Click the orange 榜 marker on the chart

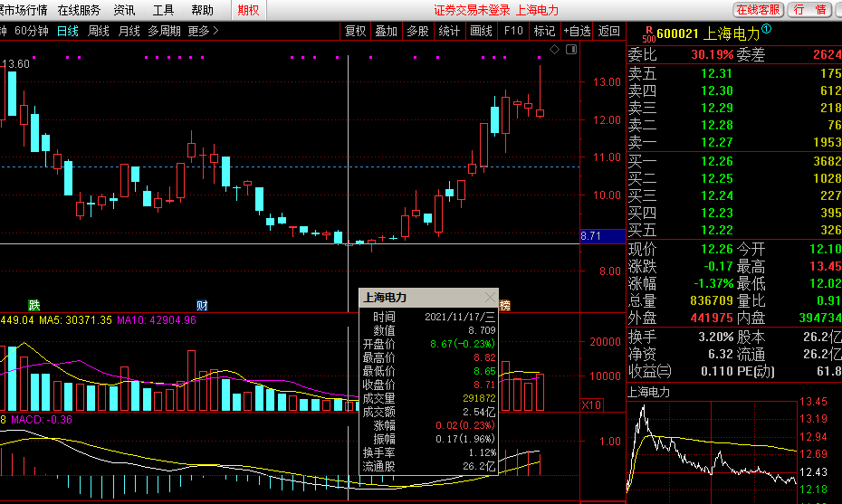(505, 306)
